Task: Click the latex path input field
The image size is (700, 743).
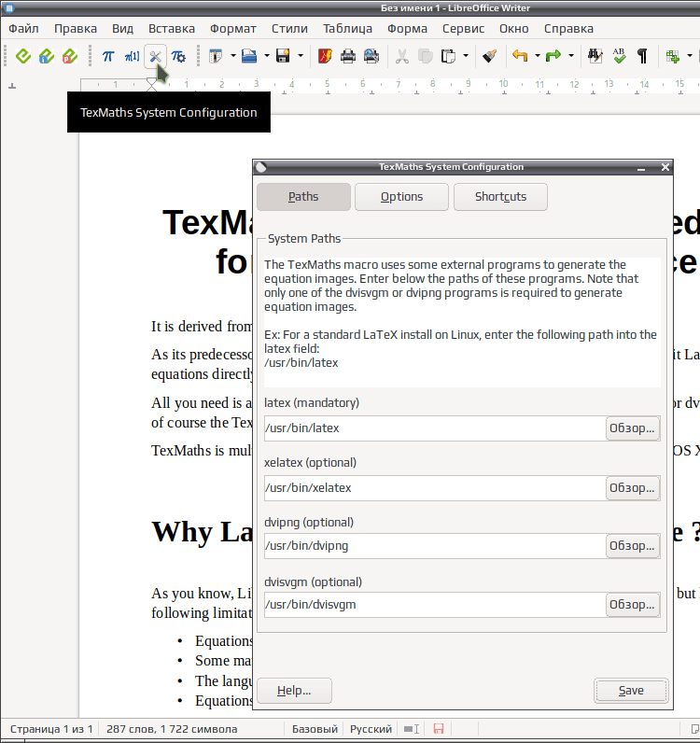Action: [x=435, y=428]
